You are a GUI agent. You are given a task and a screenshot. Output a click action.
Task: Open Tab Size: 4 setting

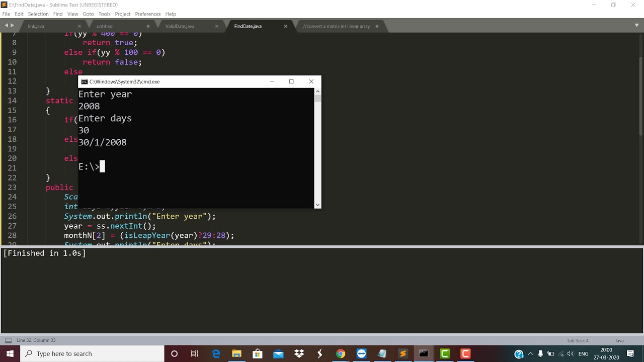coord(578,340)
